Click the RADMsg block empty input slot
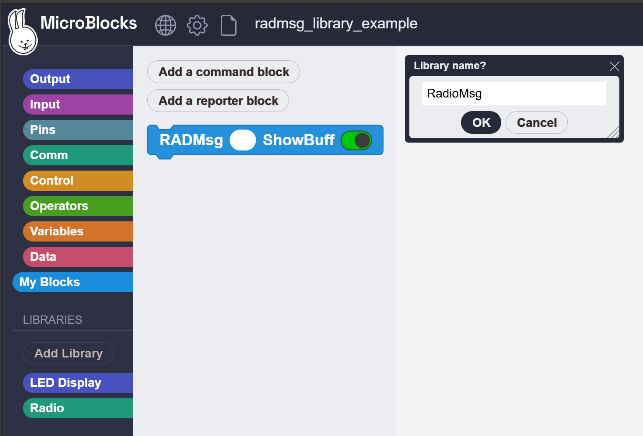Screen dimensions: 643x436 coord(242,140)
